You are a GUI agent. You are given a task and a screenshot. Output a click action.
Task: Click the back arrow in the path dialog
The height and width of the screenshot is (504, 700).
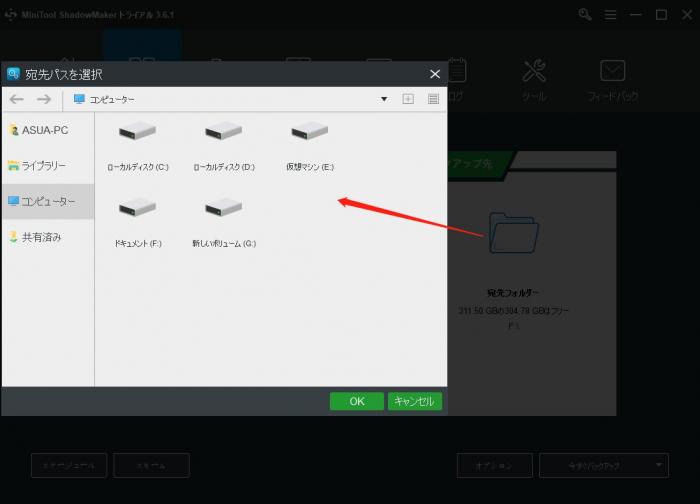pos(17,99)
